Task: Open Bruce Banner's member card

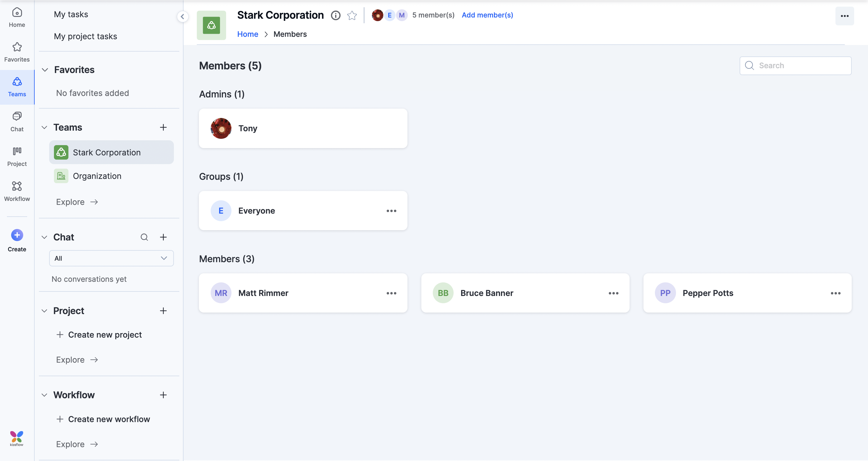Action: pyautogui.click(x=525, y=293)
